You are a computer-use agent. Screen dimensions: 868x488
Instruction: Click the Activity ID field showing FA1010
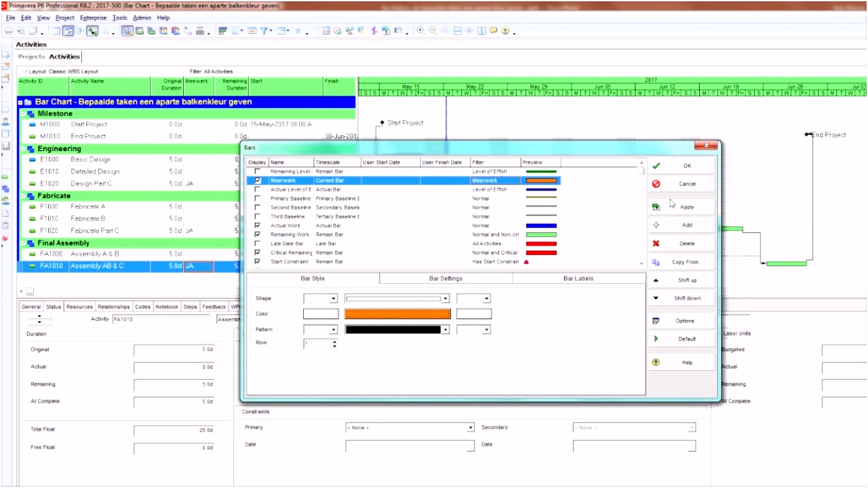(x=162, y=319)
